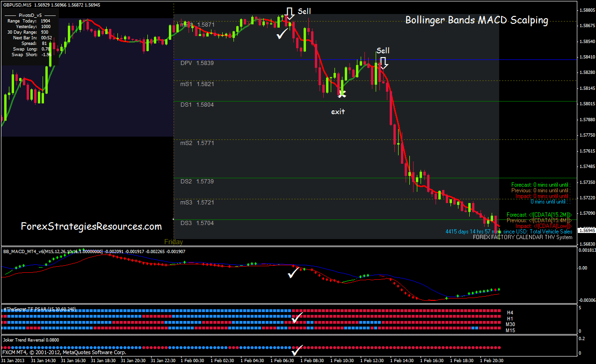Select the Joker Trend Reversal 0.0800 label
Image resolution: width=596 pixels, height=364 pixels.
click(x=31, y=340)
